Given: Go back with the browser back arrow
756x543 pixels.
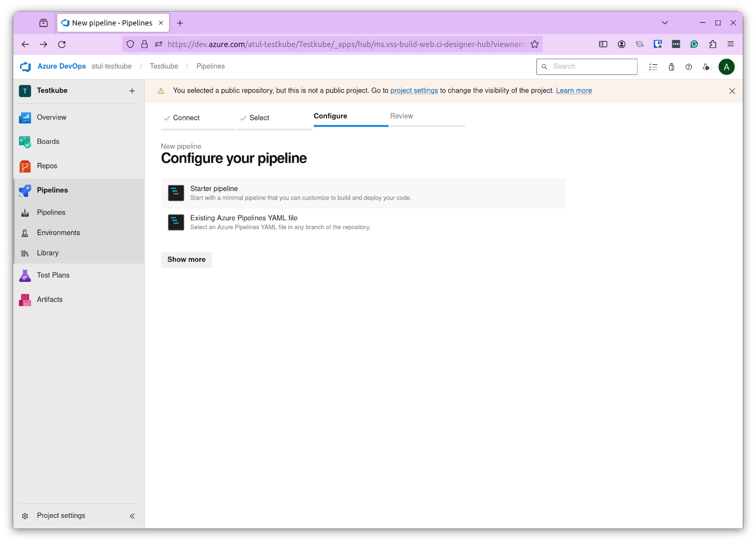Looking at the screenshot, I should tap(26, 44).
